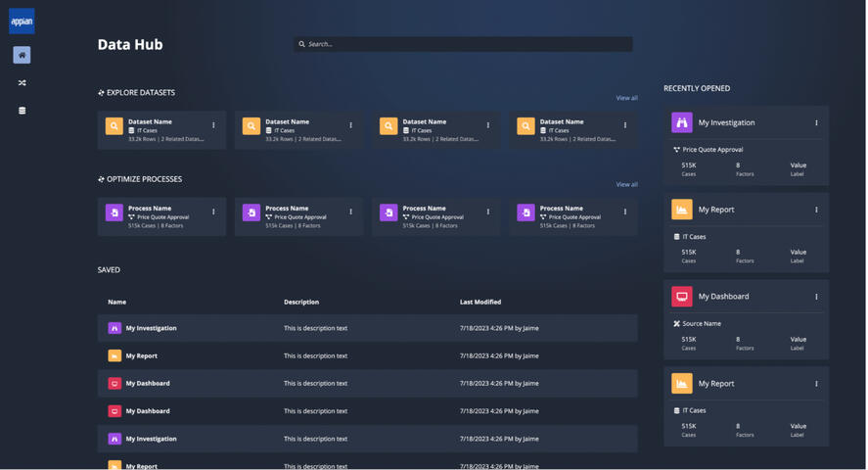Sort by the Last Modified column header
Viewport: 868px width, 470px height.
pyautogui.click(x=480, y=303)
